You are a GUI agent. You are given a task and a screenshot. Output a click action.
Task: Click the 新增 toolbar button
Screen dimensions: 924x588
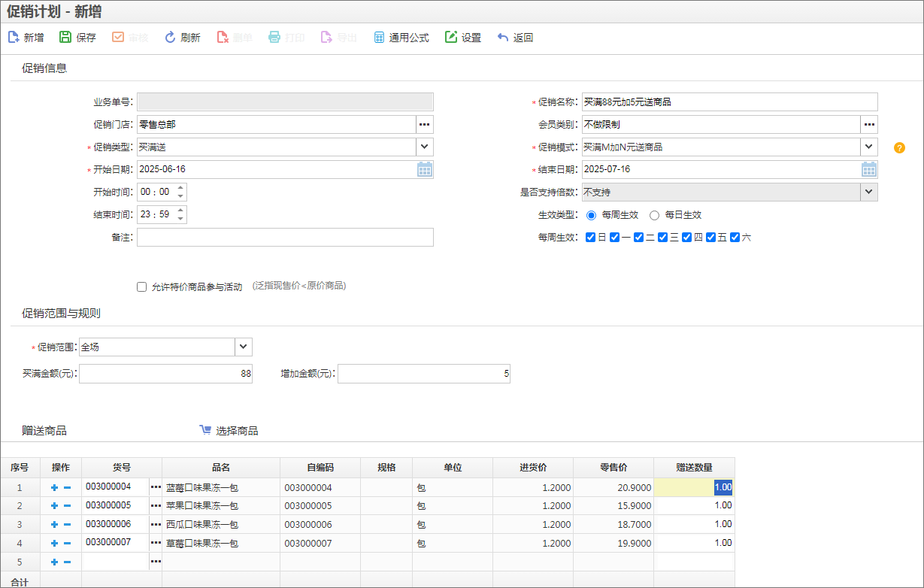[26, 38]
